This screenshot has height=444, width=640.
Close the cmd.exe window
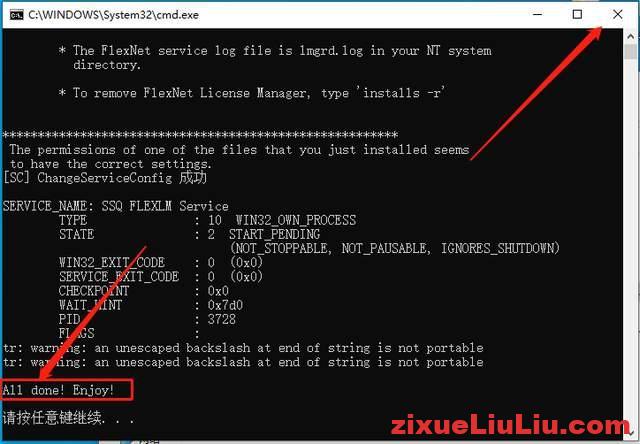tap(617, 15)
